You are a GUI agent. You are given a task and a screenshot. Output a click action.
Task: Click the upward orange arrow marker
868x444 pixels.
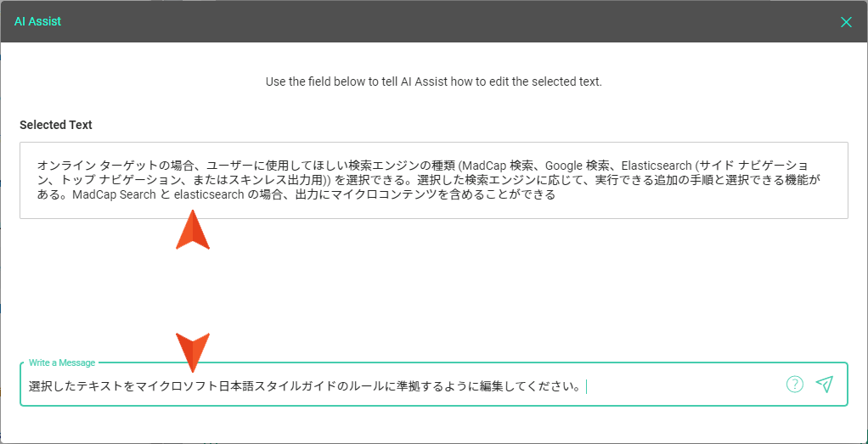point(193,229)
